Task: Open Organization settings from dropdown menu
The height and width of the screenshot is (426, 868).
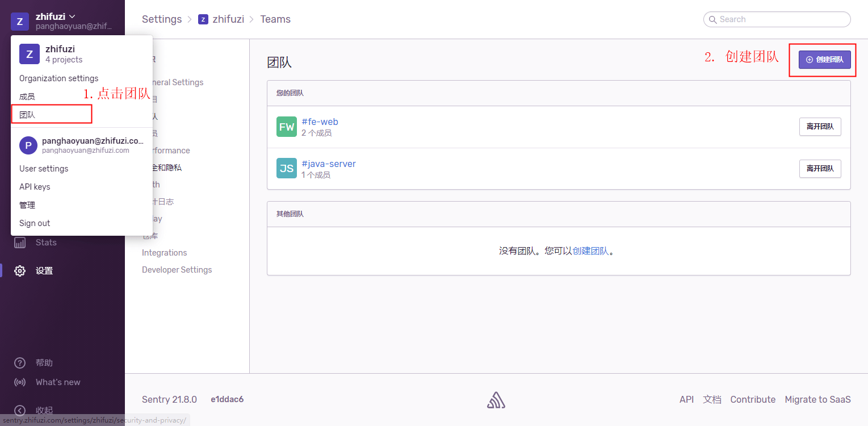Action: [x=59, y=78]
